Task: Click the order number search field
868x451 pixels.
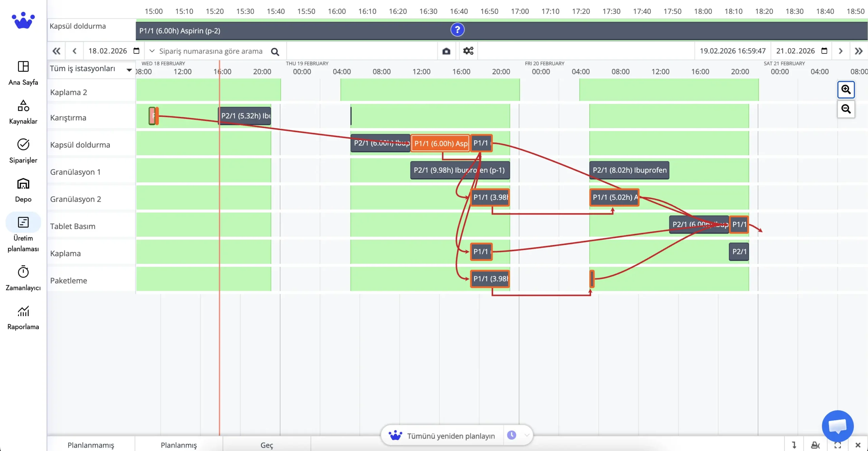Action: tap(211, 51)
